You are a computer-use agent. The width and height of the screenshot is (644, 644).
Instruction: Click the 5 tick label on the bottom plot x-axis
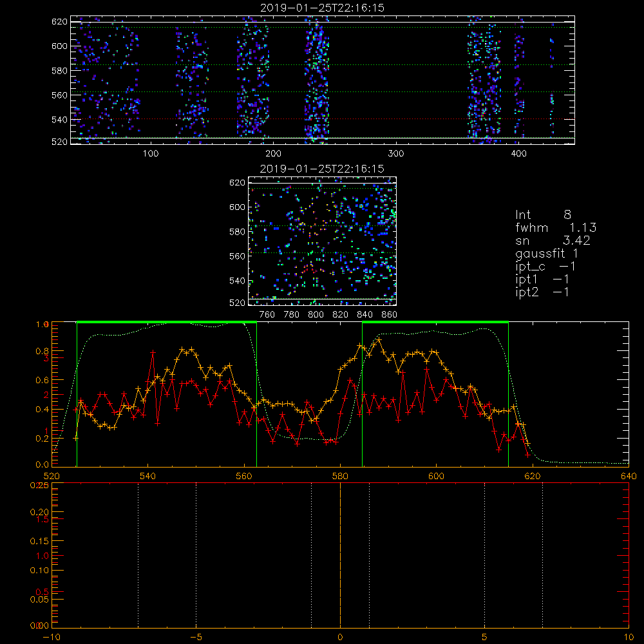point(485,638)
